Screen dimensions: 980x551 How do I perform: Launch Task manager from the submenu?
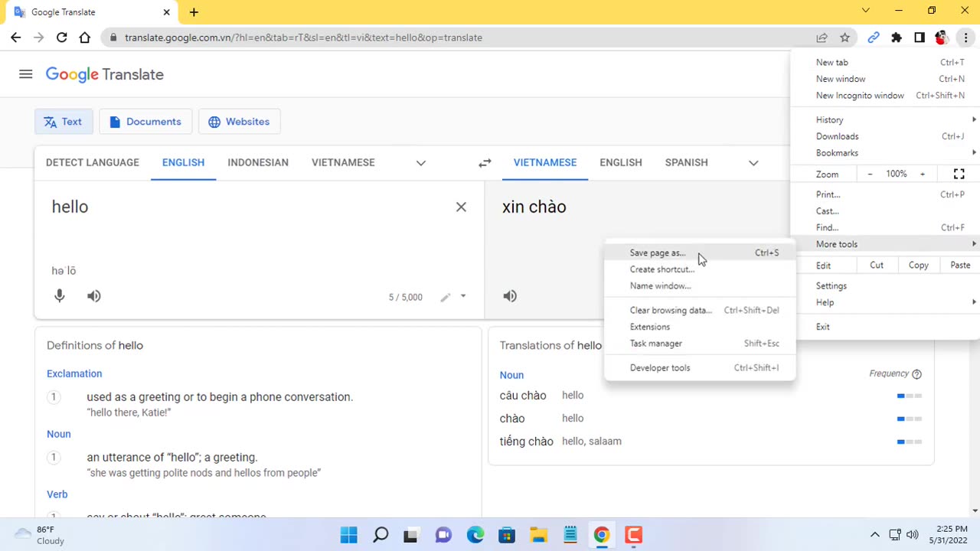(700, 344)
